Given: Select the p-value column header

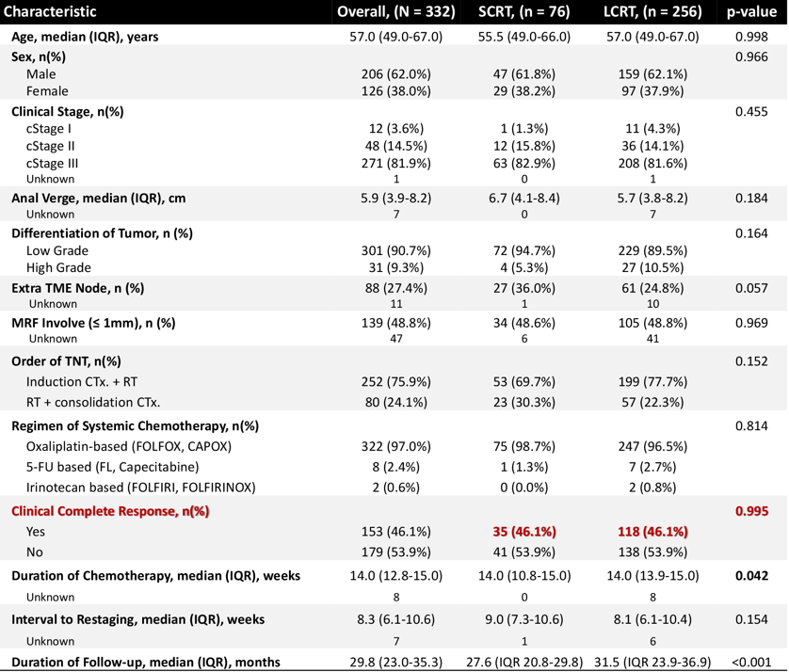Looking at the screenshot, I should pyautogui.click(x=750, y=12).
